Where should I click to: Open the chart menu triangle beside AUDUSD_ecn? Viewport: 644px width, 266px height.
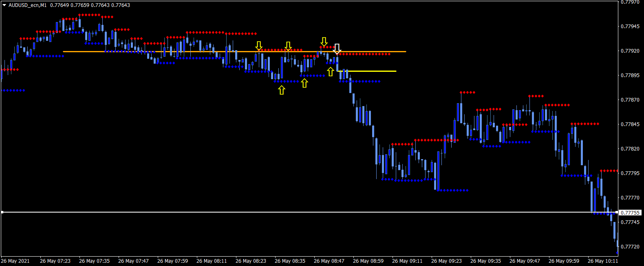tap(4, 5)
